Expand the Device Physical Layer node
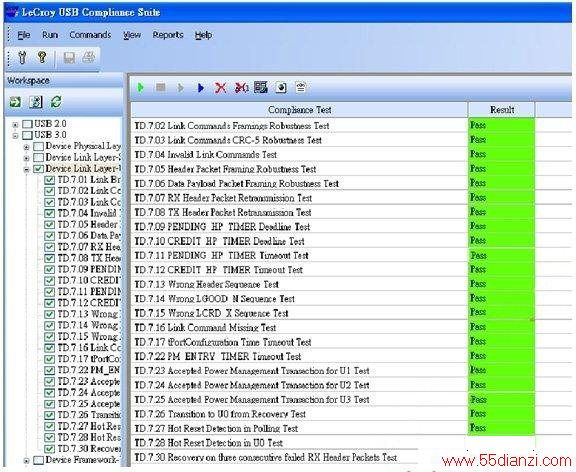This screenshot has height=472, width=576. 26,147
